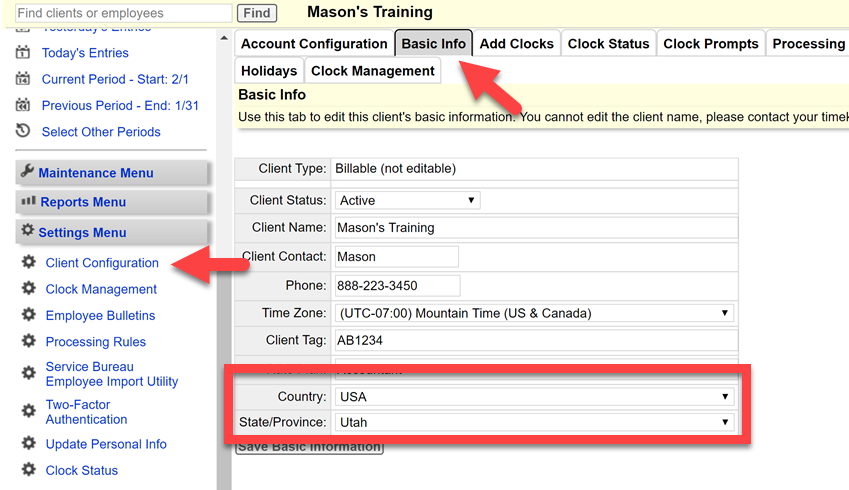Open the Clock Status tab
The height and width of the screenshot is (490, 849).
(608, 44)
